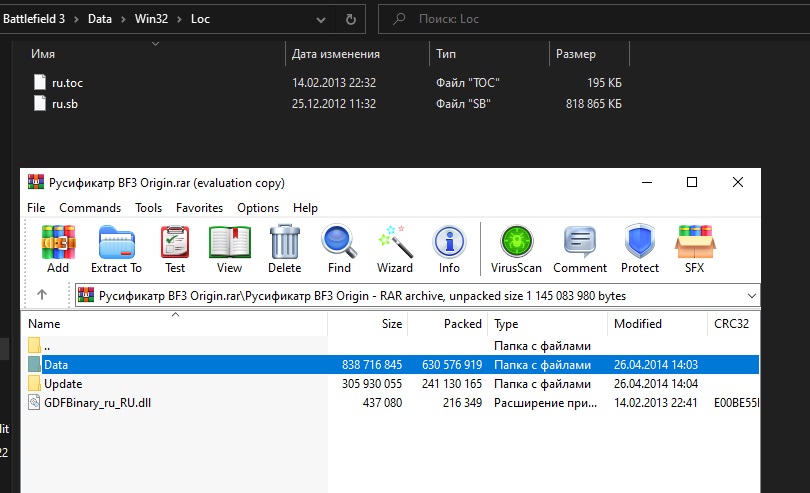Click the Protect shield icon
This screenshot has width=810, height=493.
tap(640, 242)
